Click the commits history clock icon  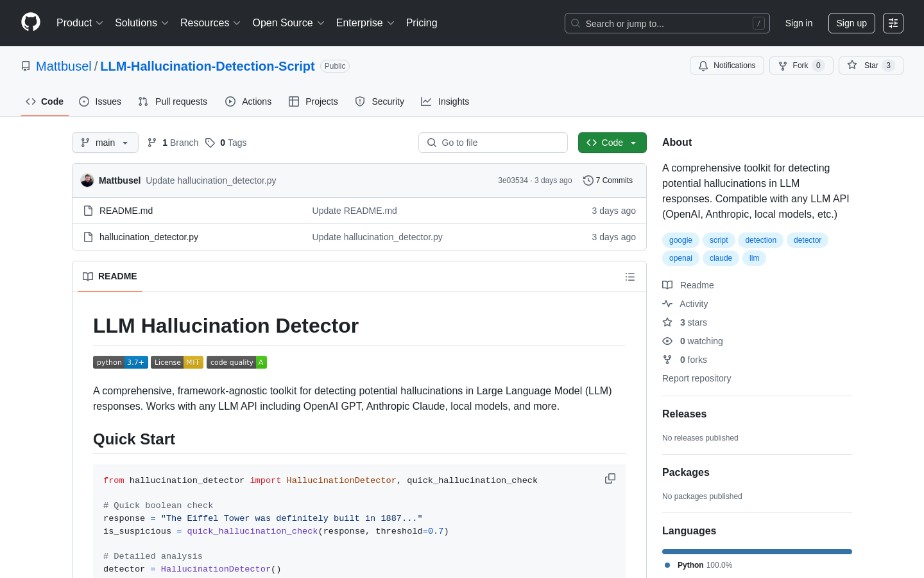(588, 180)
